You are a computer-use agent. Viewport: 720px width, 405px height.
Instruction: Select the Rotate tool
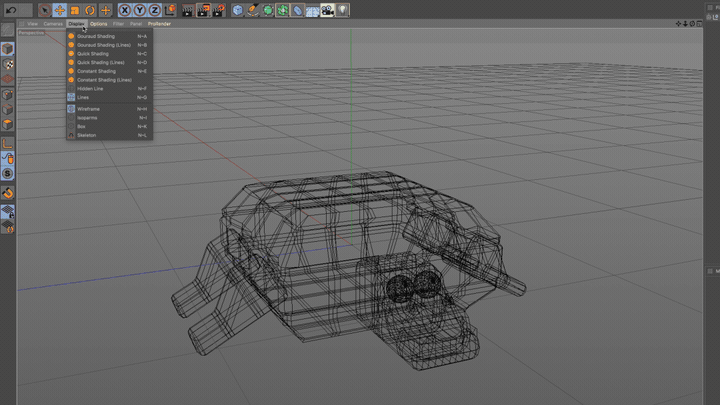[90, 10]
